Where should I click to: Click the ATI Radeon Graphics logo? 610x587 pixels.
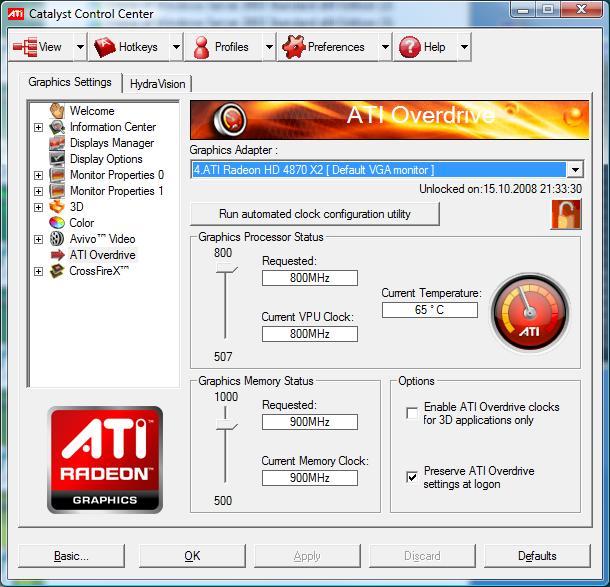tap(105, 460)
